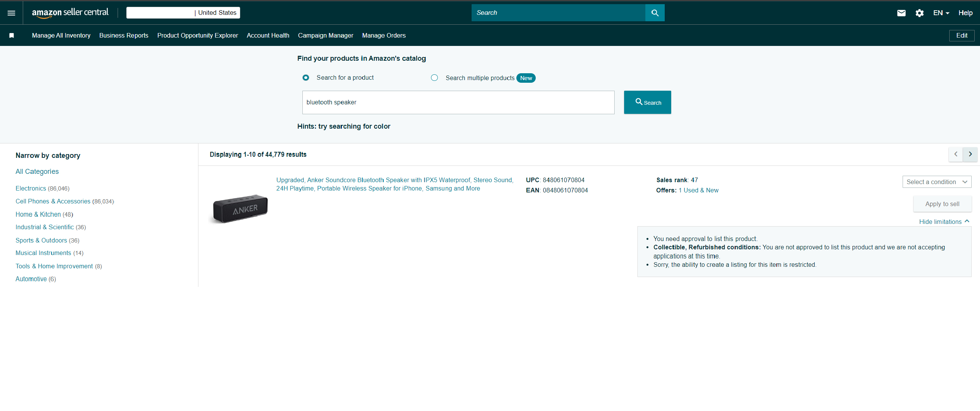Click the EAN value 0848061070804
The width and height of the screenshot is (980, 411).
coord(565,190)
